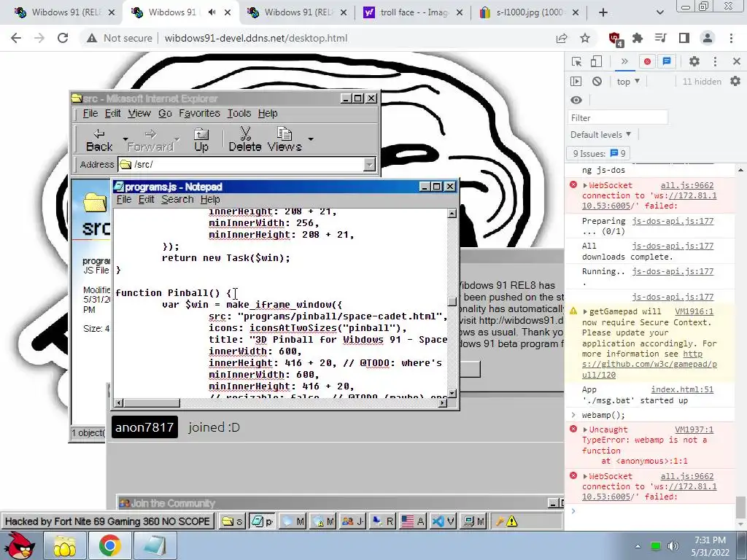Open the Tools menu in Internet Explorer
747x560 pixels.
coord(239,113)
